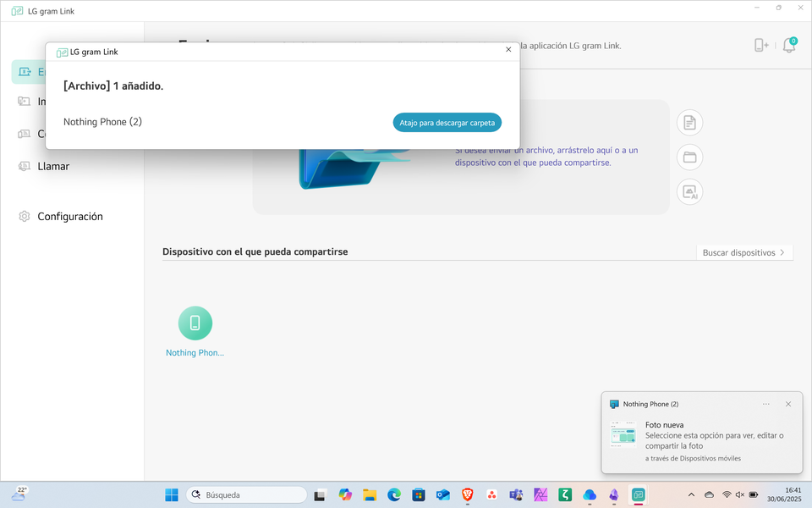Click the third sidebar item icon
The width and height of the screenshot is (812, 508).
click(24, 134)
